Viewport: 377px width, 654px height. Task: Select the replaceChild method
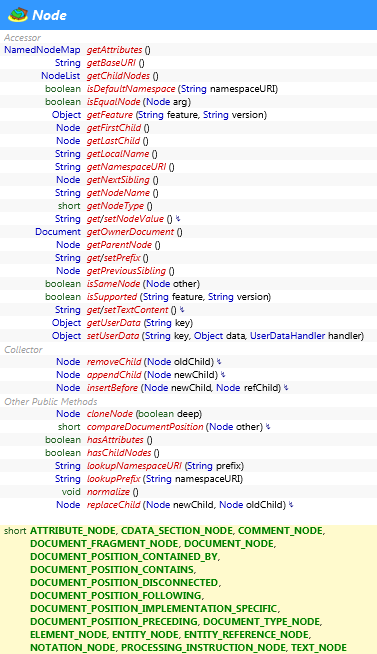113,505
